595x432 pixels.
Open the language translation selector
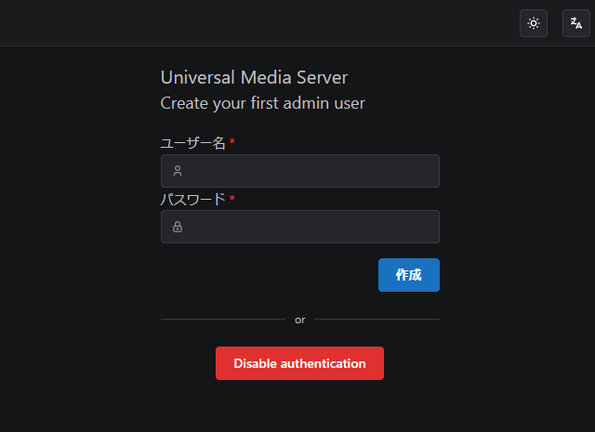pos(576,23)
